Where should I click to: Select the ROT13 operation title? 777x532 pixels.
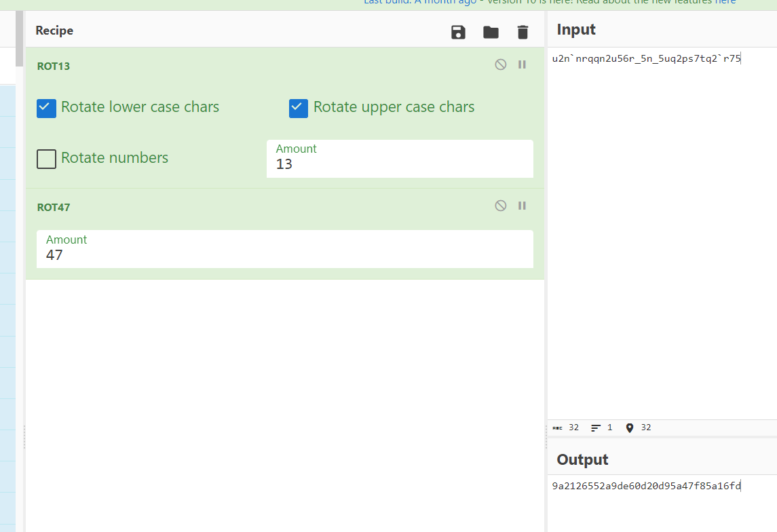pos(54,66)
